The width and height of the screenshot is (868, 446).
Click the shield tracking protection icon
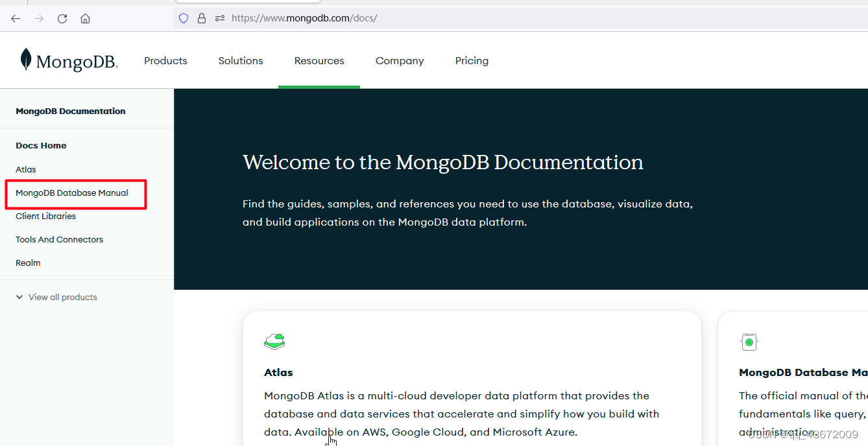(x=184, y=18)
